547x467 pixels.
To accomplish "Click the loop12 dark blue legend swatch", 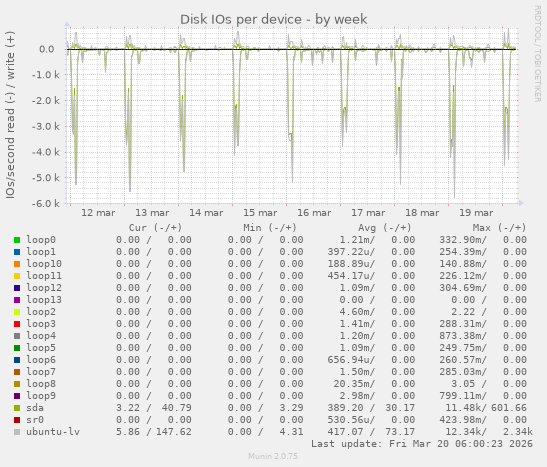I will click(x=17, y=288).
